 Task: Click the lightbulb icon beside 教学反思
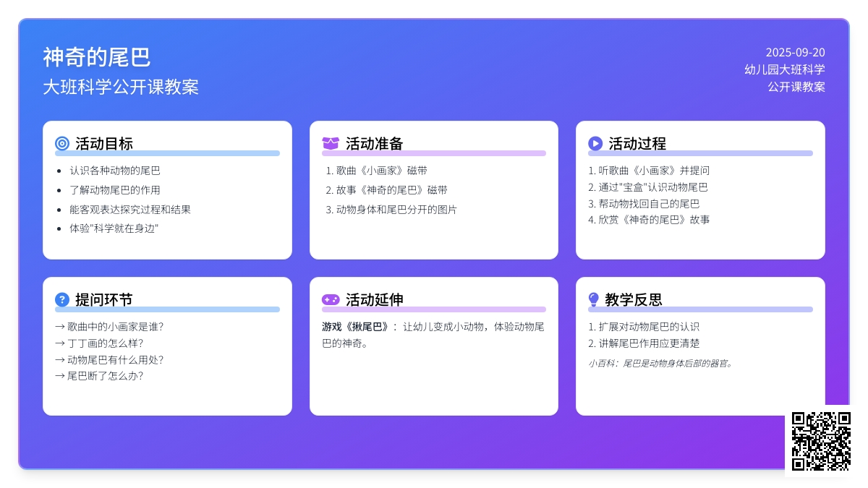pyautogui.click(x=594, y=299)
